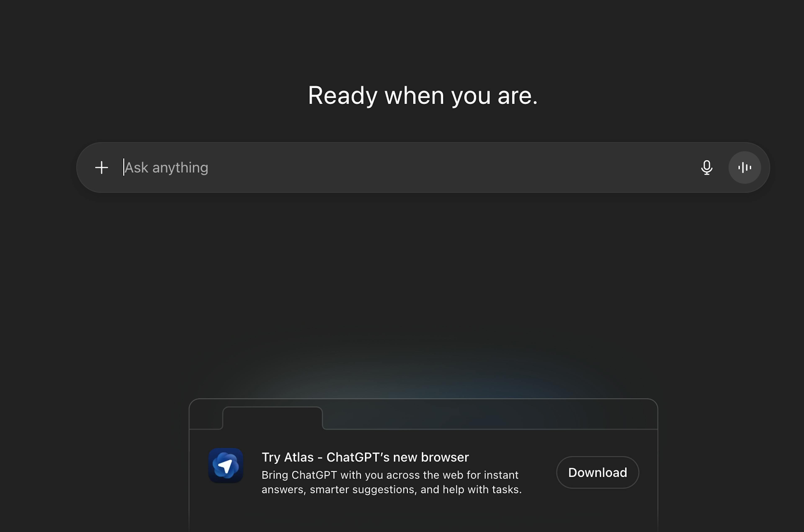804x532 pixels.
Task: Open attachments via the plus sign
Action: 101,168
